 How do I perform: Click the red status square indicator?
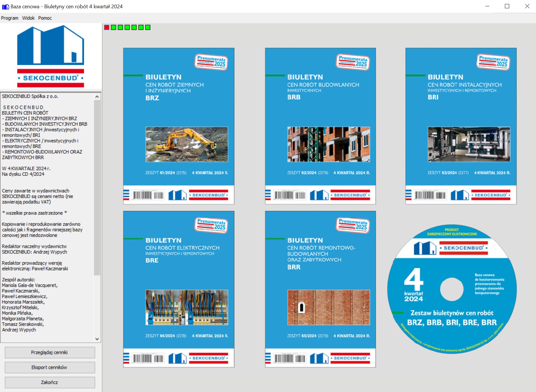(x=107, y=27)
